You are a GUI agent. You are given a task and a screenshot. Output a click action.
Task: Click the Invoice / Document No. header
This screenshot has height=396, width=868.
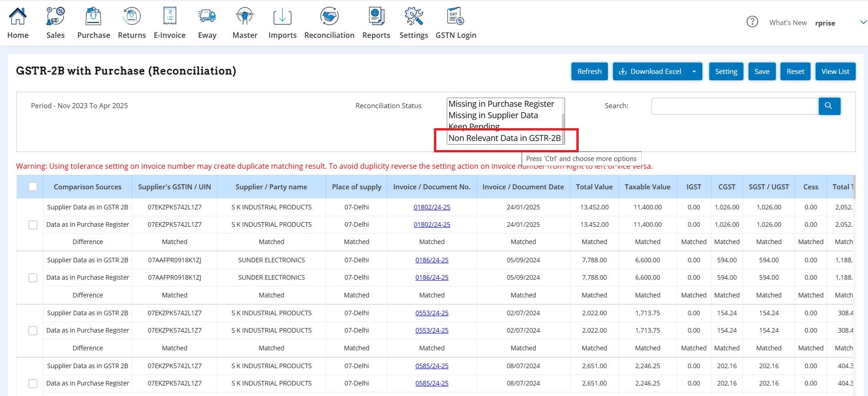432,187
